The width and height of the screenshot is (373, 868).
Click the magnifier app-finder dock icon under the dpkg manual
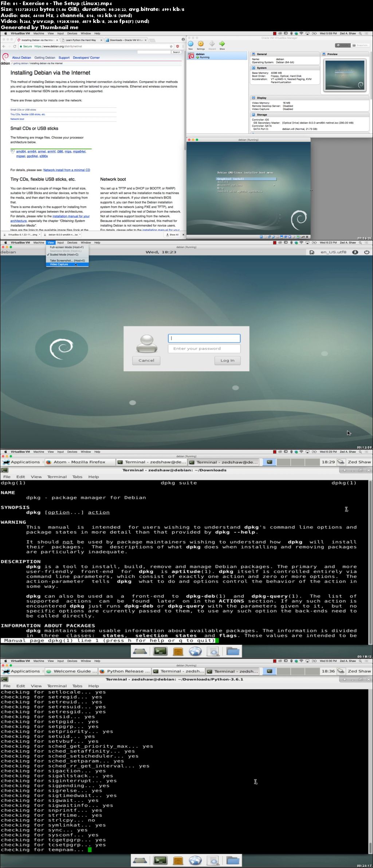(x=213, y=652)
